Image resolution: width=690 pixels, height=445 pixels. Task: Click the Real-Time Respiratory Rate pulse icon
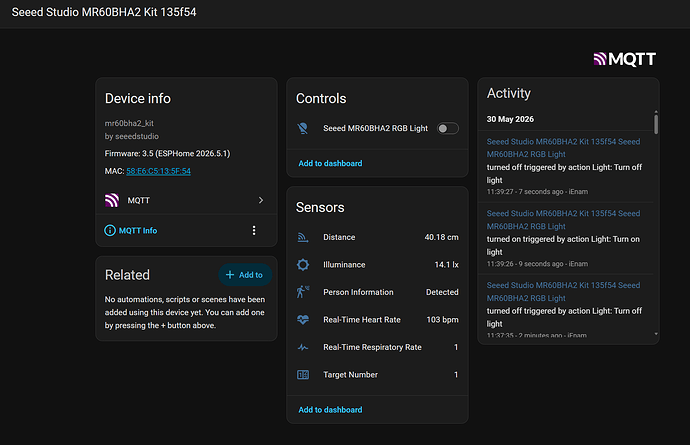coord(303,347)
